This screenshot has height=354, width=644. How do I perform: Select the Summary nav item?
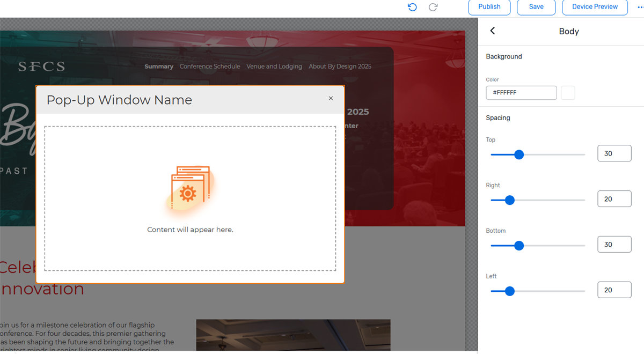click(159, 67)
